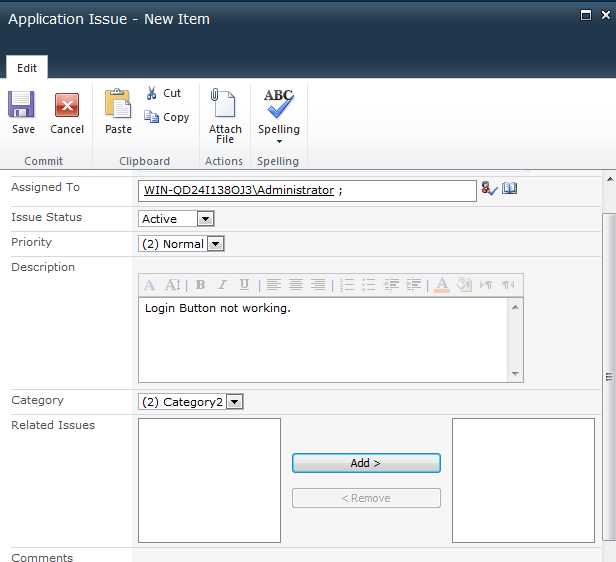Check Names for Assigned To

[490, 189]
